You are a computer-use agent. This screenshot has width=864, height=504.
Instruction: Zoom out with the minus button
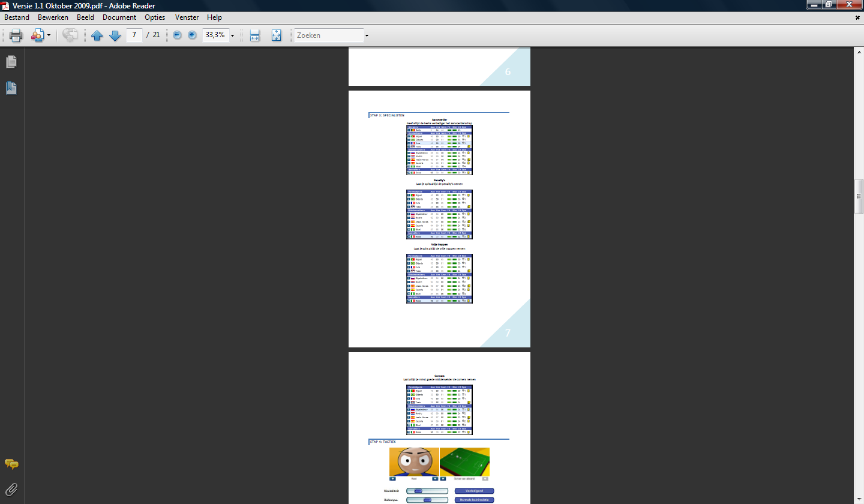177,35
